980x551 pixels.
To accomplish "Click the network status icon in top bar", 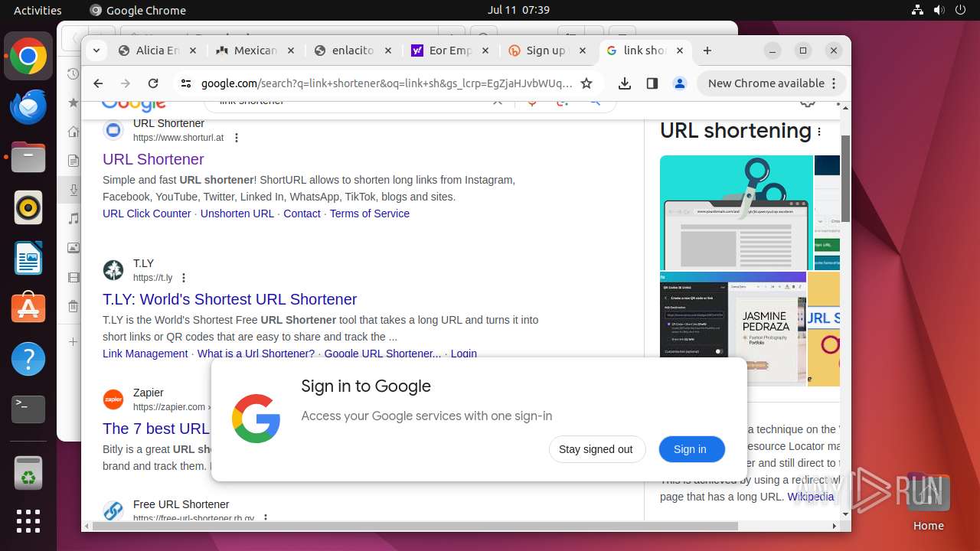I will [918, 10].
